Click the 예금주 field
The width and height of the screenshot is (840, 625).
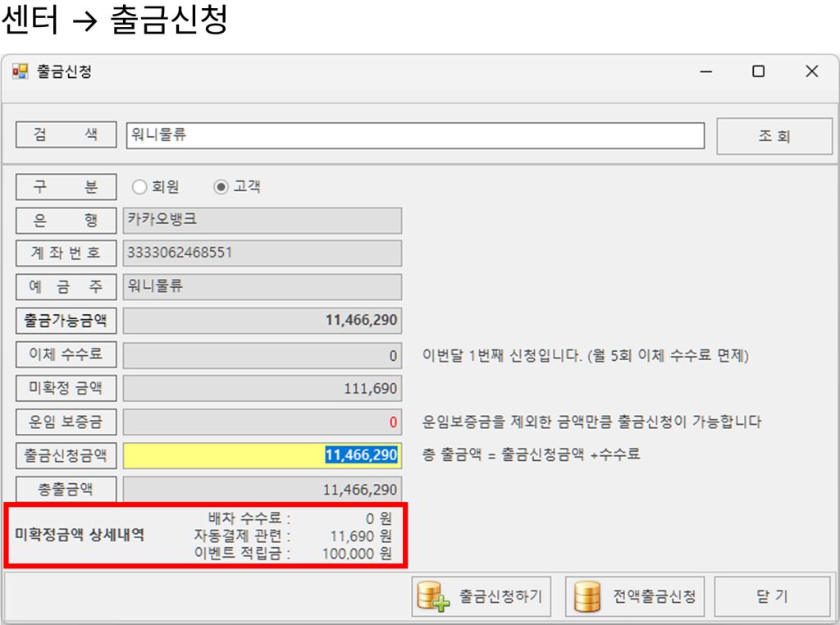pyautogui.click(x=262, y=287)
